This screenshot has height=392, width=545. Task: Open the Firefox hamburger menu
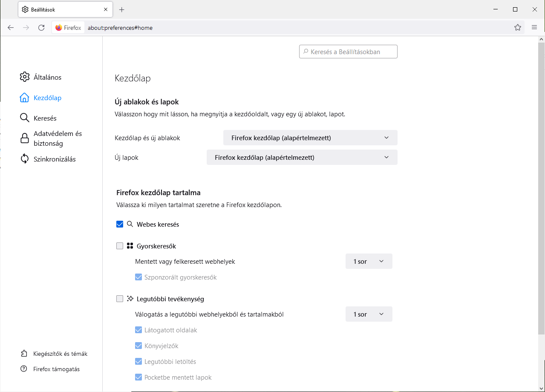pos(534,28)
